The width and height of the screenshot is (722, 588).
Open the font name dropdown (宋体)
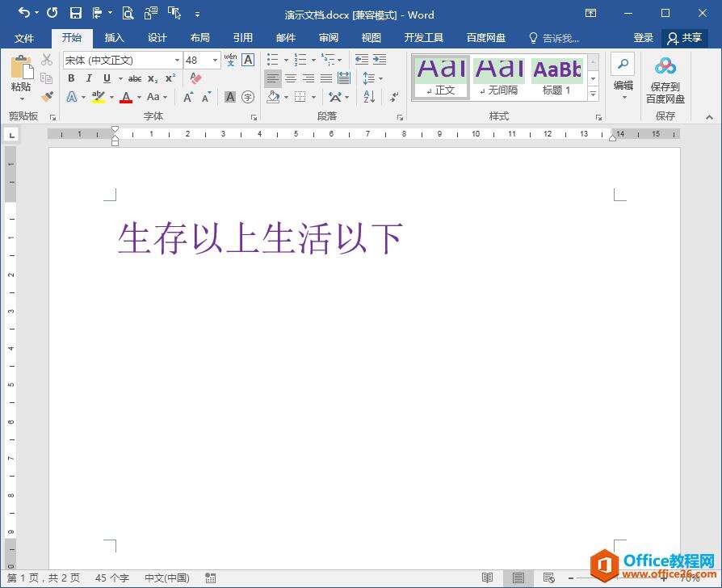click(x=177, y=61)
